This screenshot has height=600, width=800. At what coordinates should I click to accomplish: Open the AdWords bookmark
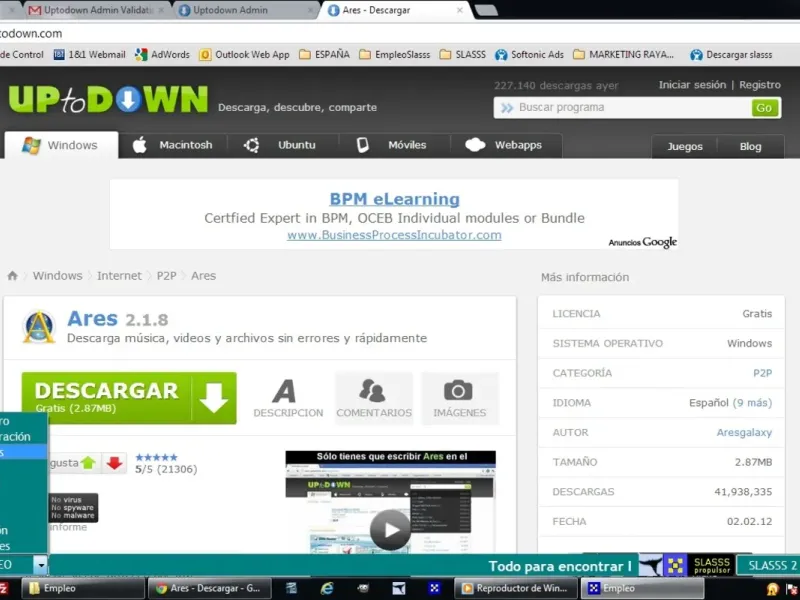tap(162, 55)
